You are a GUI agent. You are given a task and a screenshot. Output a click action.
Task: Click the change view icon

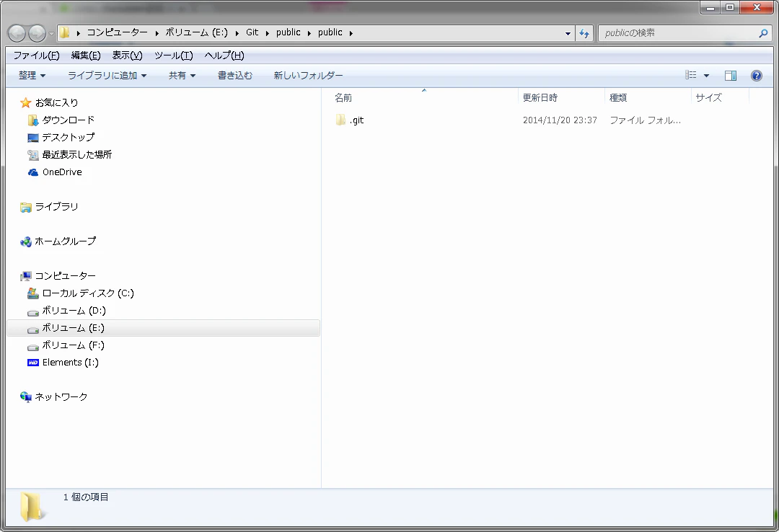pyautogui.click(x=690, y=75)
